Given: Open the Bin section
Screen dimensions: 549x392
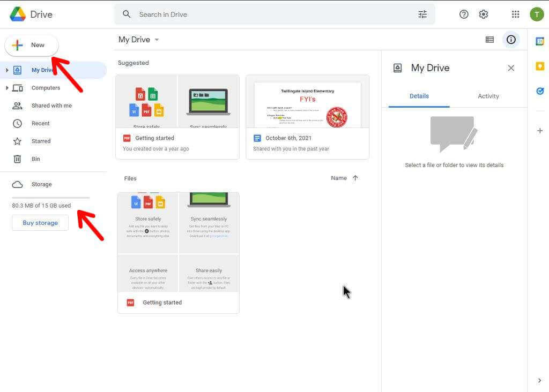Looking at the screenshot, I should pos(53,159).
